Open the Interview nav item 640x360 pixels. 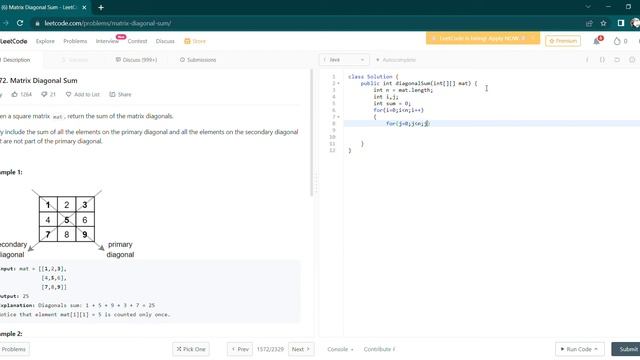pyautogui.click(x=107, y=41)
